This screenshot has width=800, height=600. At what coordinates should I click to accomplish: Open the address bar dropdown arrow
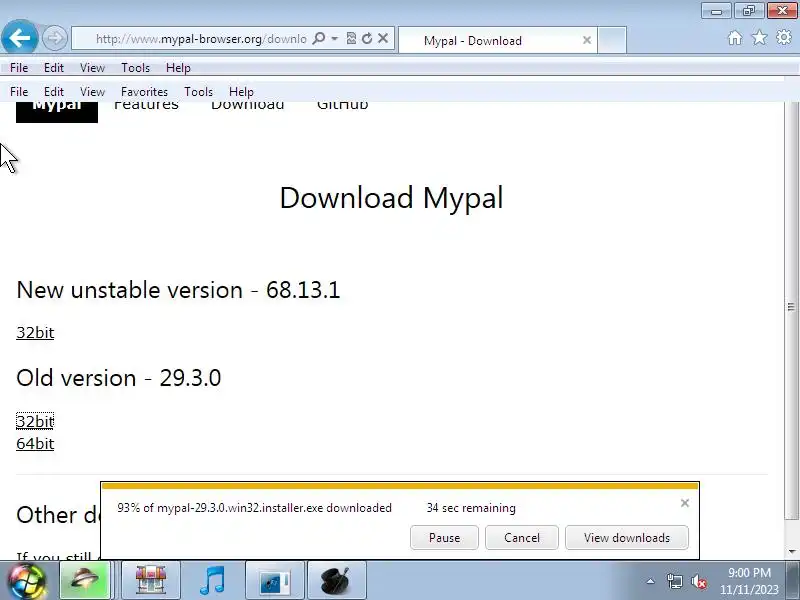pos(335,39)
